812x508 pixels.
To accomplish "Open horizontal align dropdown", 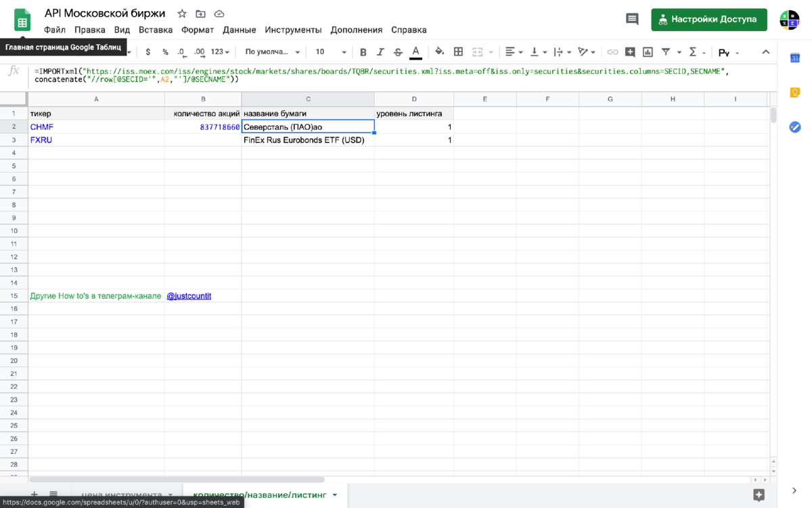I will click(x=514, y=52).
